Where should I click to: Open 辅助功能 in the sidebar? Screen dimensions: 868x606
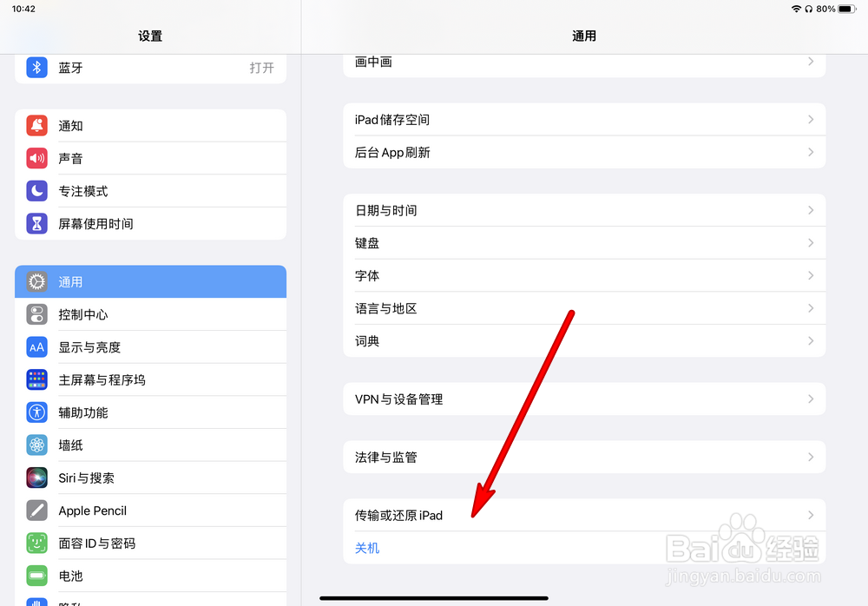(x=150, y=412)
